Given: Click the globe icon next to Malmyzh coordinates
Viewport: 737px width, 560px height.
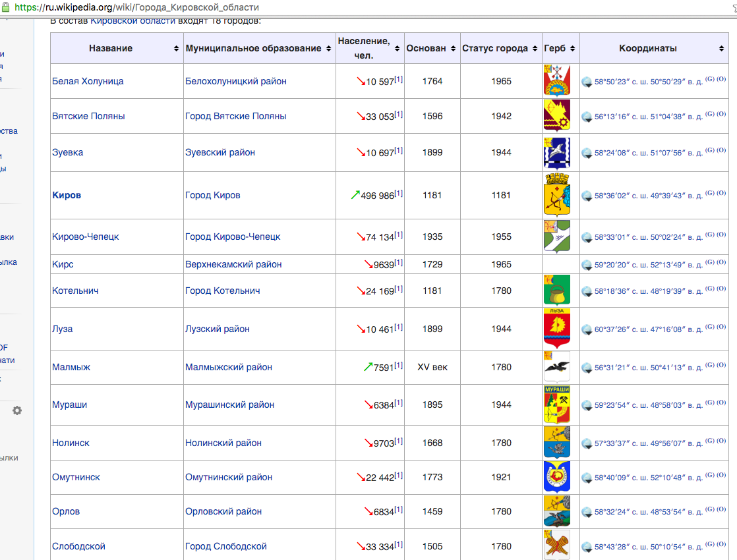Looking at the screenshot, I should [x=587, y=368].
